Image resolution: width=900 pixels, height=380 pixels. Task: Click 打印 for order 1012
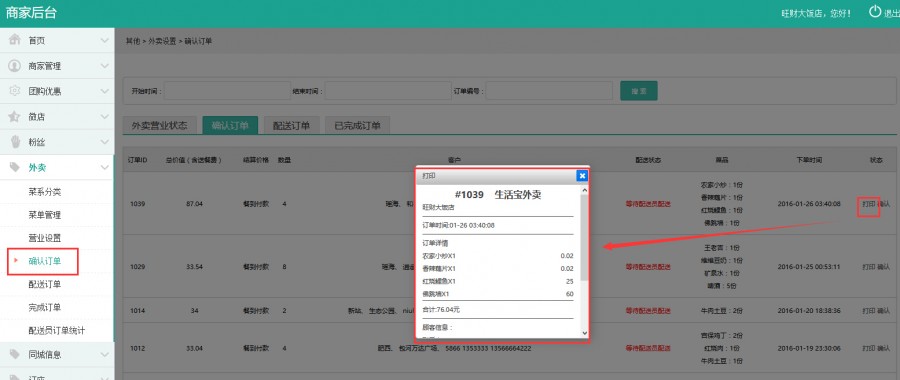(868, 348)
